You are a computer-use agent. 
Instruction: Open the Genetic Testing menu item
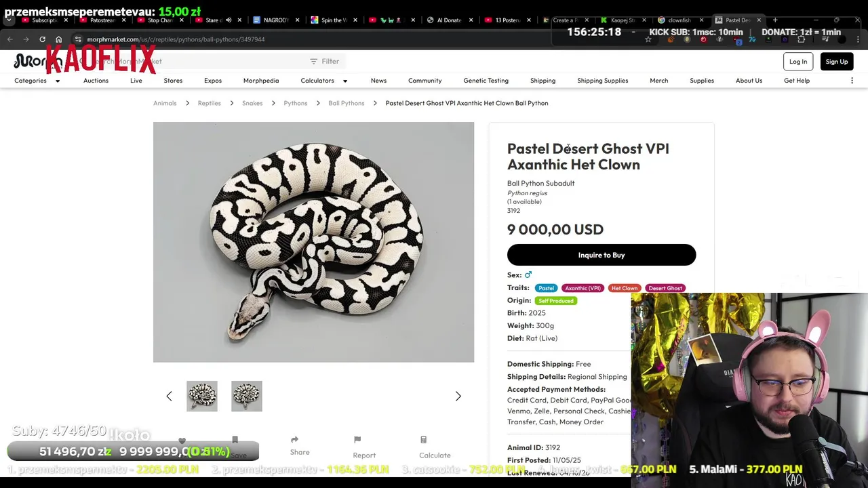click(x=486, y=81)
